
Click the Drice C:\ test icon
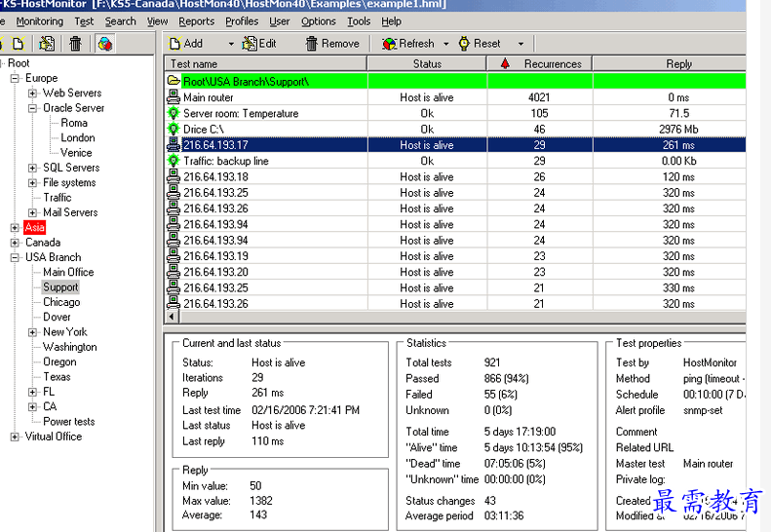pyautogui.click(x=173, y=129)
